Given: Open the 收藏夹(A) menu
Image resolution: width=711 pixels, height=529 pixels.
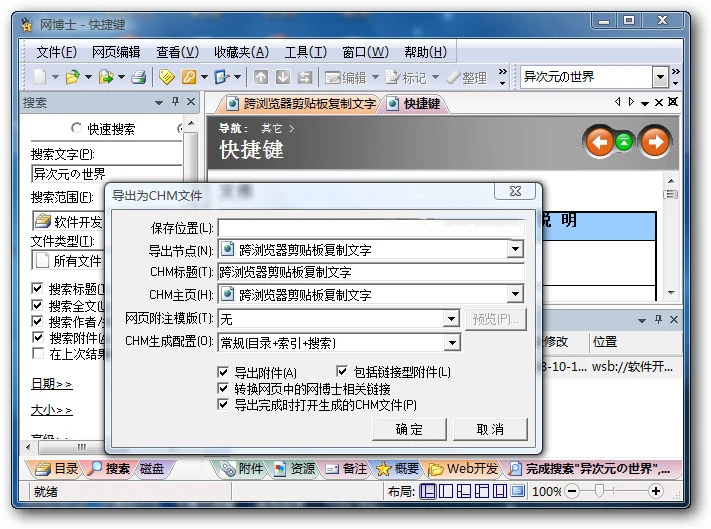Looking at the screenshot, I should 242,52.
